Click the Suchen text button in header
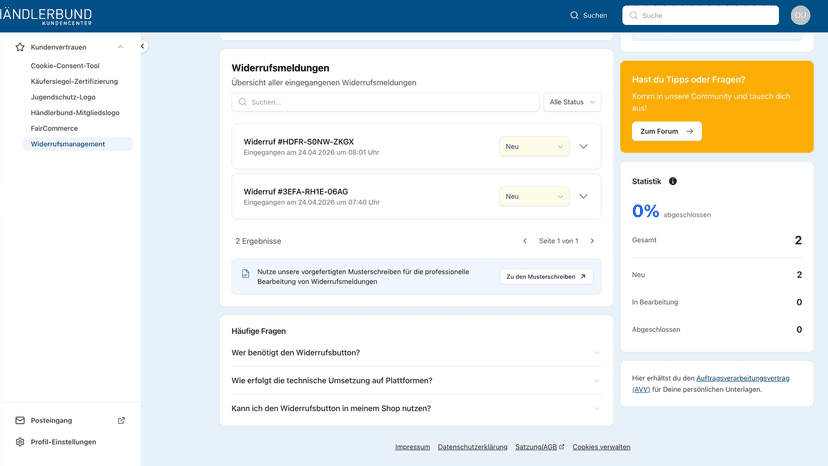This screenshot has width=828, height=466. 595,15
